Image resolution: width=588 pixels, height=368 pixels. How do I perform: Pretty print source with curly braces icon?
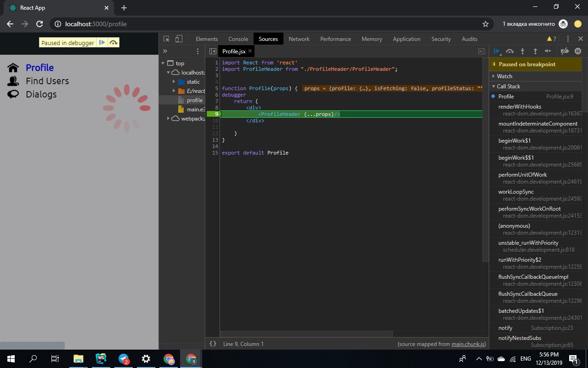(213, 344)
